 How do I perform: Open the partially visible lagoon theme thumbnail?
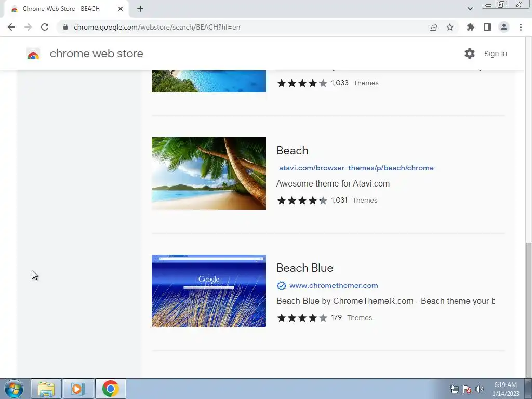pos(209,81)
